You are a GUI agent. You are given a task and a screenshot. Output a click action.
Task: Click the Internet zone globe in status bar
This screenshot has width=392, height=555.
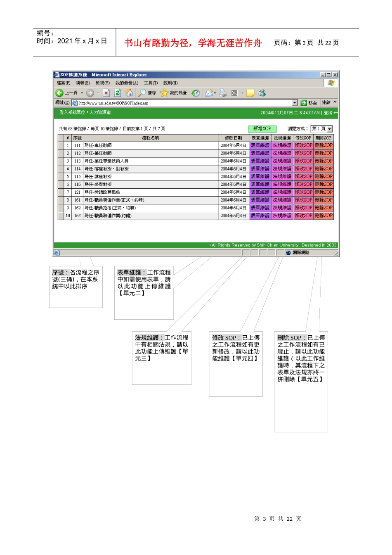(288, 253)
